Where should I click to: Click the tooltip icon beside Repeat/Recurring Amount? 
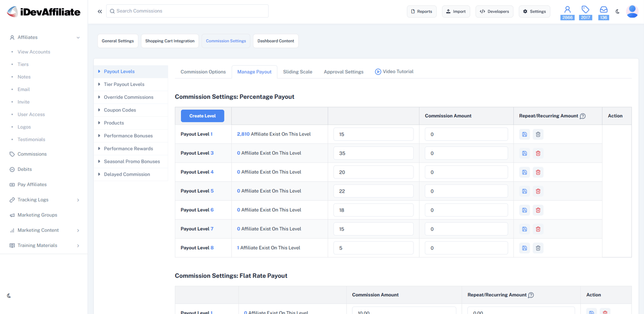584,116
